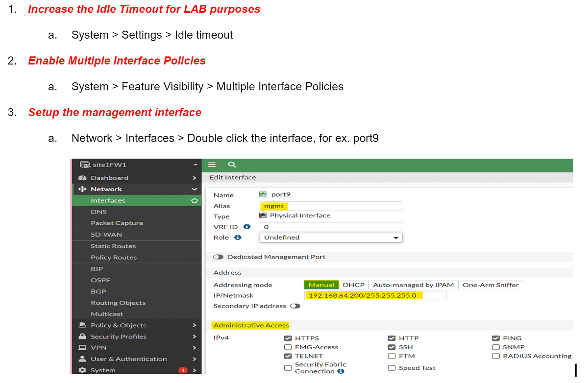This screenshot has width=588, height=383.
Task: Open the Interfaces menu item
Action: point(137,200)
